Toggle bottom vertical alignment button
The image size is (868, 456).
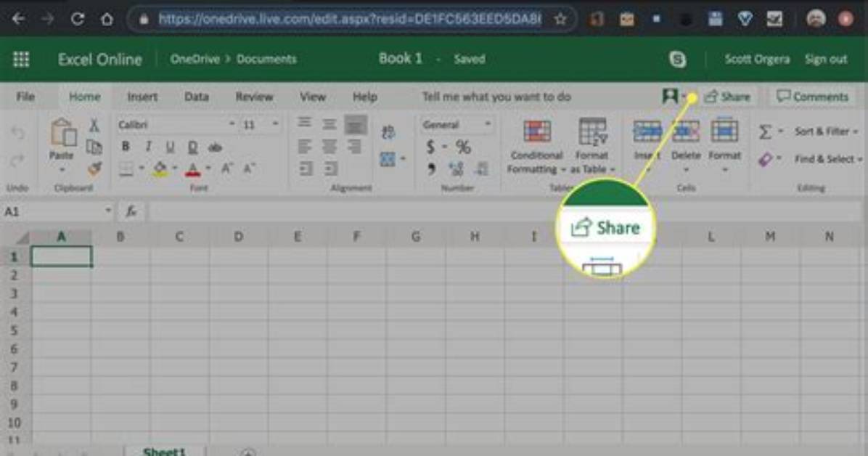tap(355, 124)
